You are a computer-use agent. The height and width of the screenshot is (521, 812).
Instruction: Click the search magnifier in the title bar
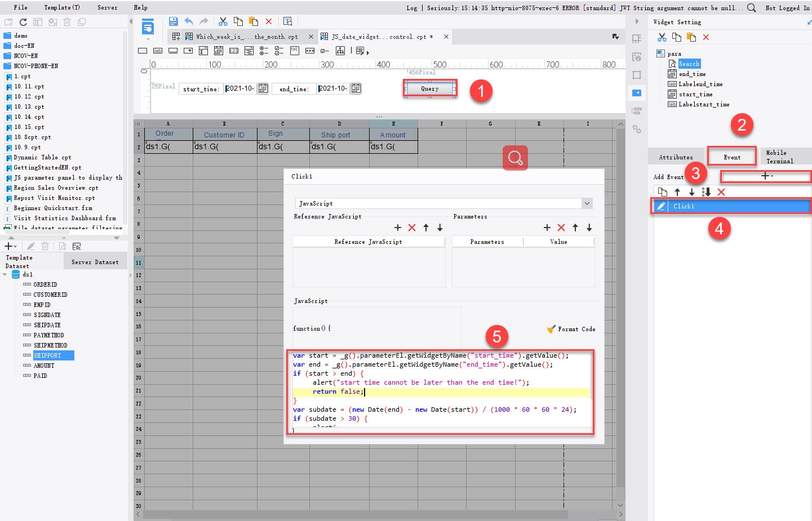tap(751, 8)
